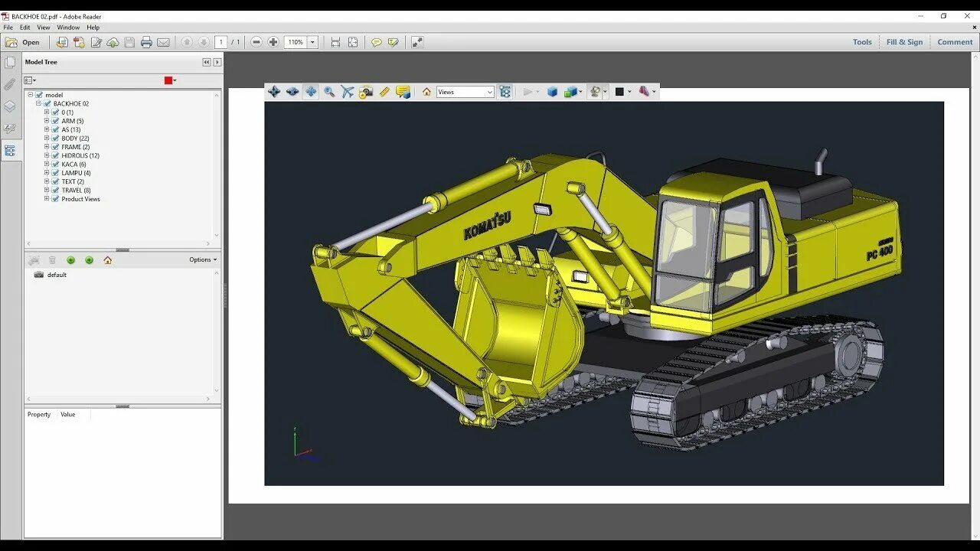
Task: Toggle the Model Tree button in 3D toolbar
Action: point(505,92)
